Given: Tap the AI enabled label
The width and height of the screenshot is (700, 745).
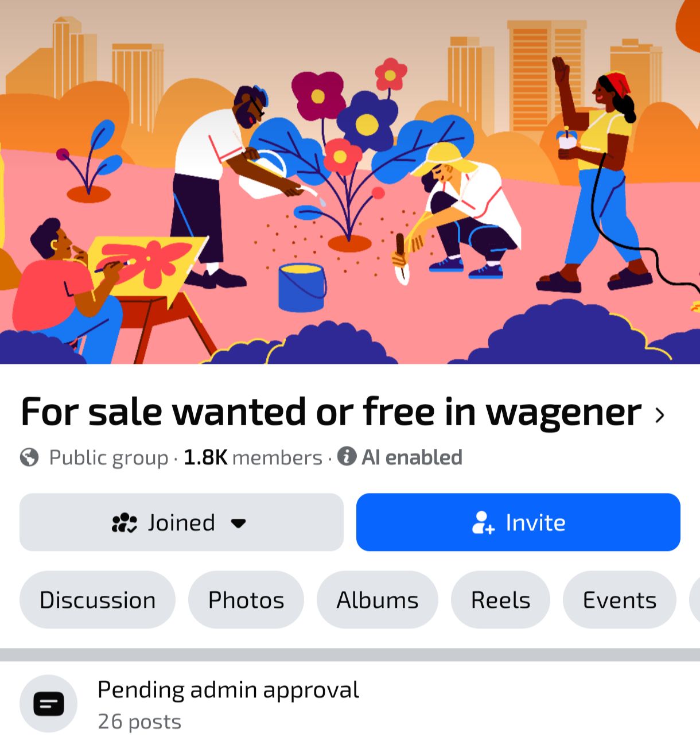Looking at the screenshot, I should pos(412,457).
